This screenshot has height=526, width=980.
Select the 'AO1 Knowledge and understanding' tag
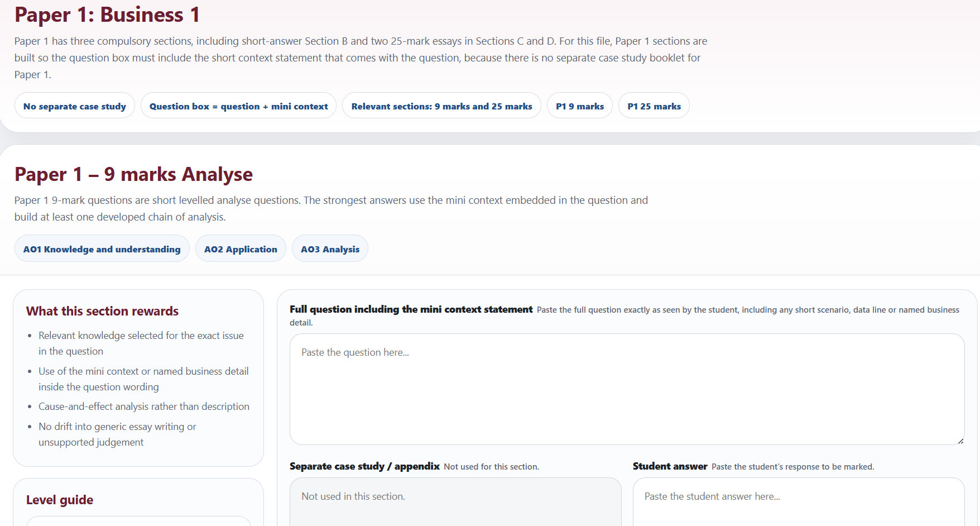[x=102, y=249]
